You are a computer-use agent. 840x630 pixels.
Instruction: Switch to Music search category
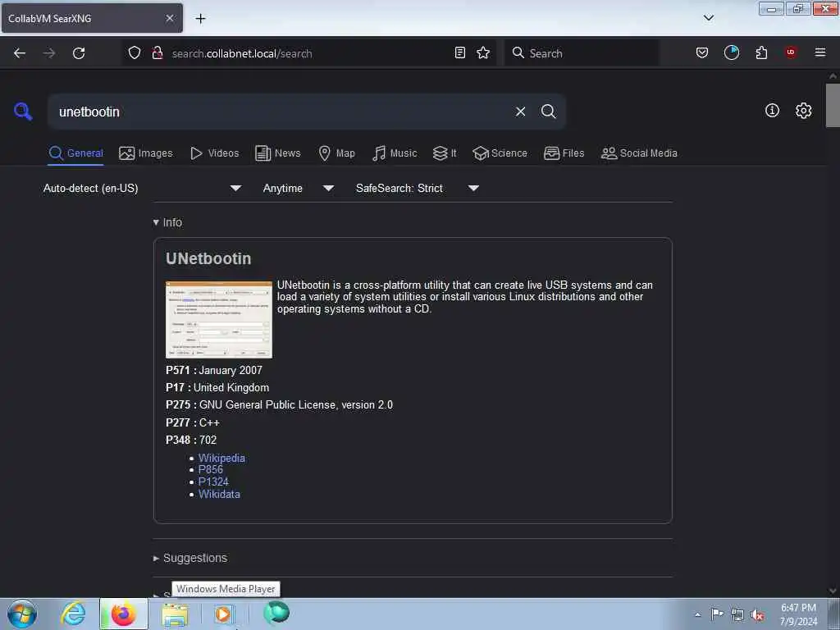(395, 153)
